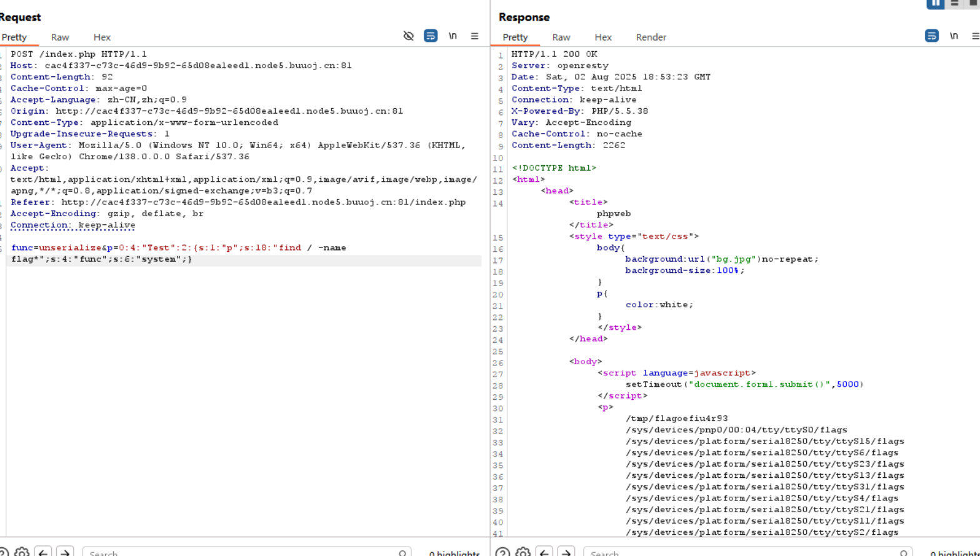
Task: Switch Request view to Hex tab
Action: point(102,37)
